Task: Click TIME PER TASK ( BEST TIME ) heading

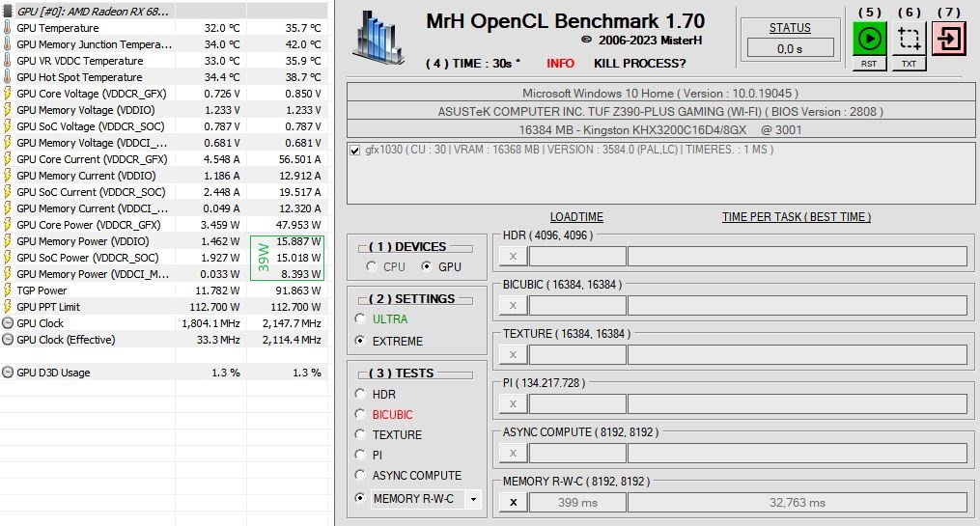Action: point(797,217)
